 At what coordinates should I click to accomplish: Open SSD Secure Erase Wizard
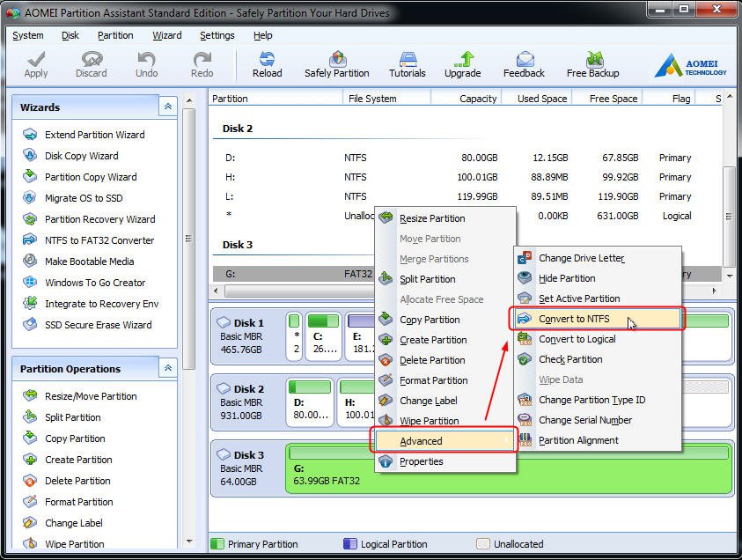(98, 325)
